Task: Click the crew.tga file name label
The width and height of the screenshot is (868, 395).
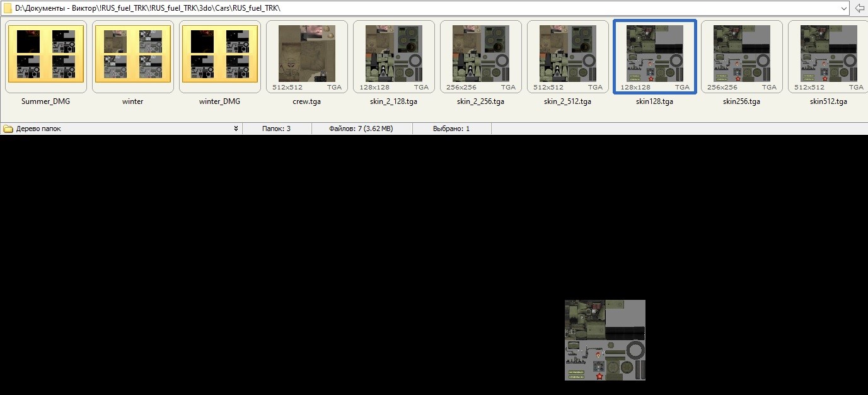Action: [307, 101]
